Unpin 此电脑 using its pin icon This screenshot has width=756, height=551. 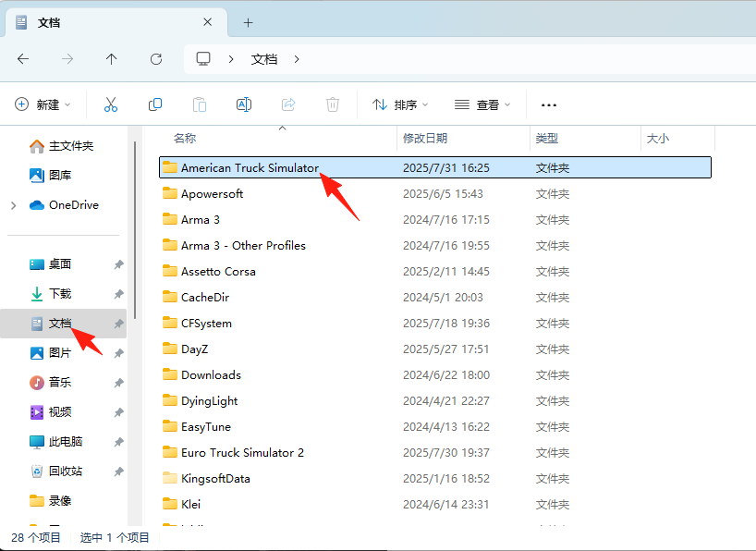click(x=118, y=442)
